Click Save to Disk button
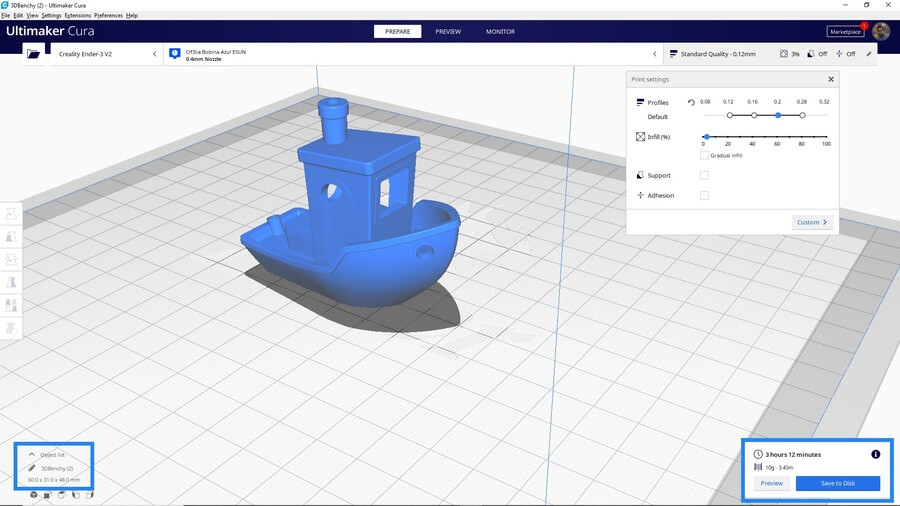The image size is (900, 506). [x=837, y=483]
